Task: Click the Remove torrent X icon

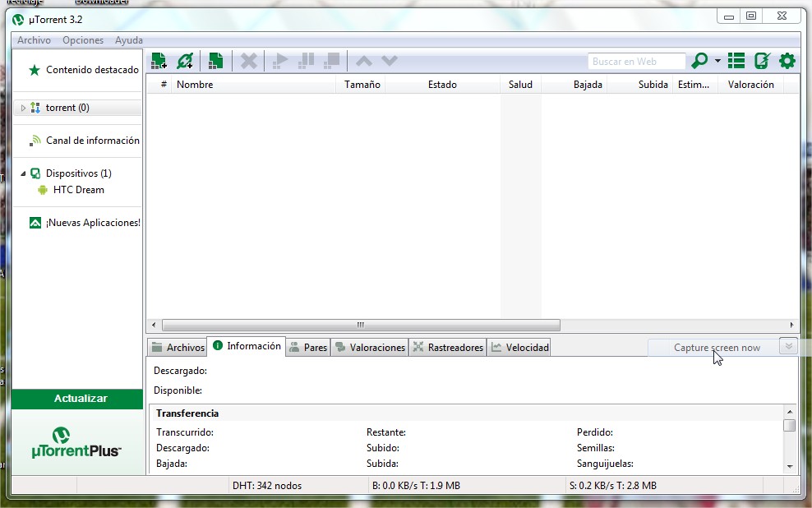Action: [248, 61]
